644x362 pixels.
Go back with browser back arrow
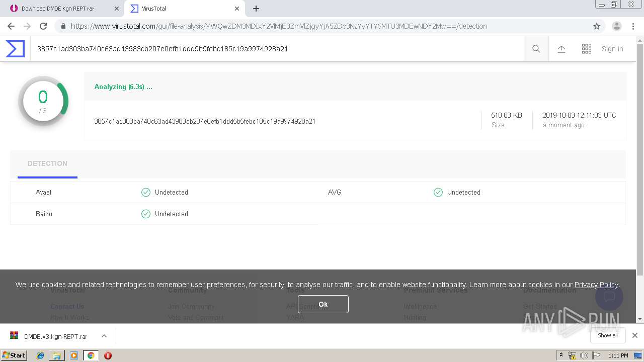11,26
